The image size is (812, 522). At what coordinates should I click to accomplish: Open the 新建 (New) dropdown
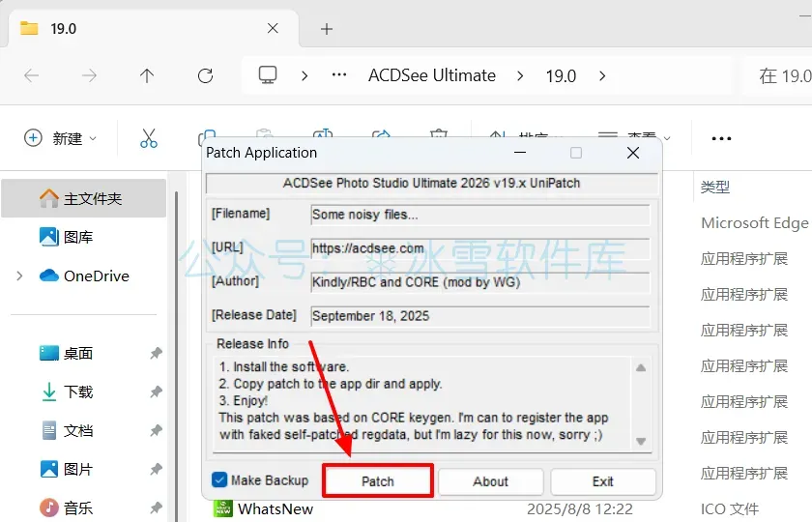coord(60,138)
